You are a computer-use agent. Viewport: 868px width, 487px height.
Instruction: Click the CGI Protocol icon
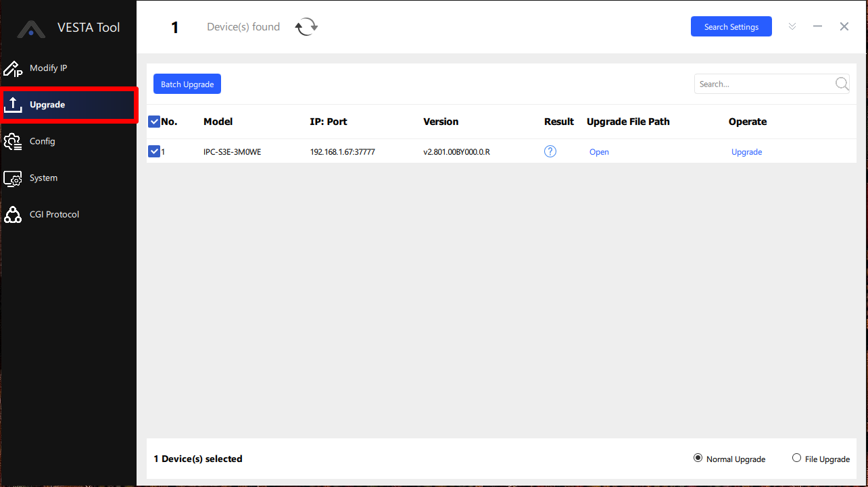pos(13,215)
